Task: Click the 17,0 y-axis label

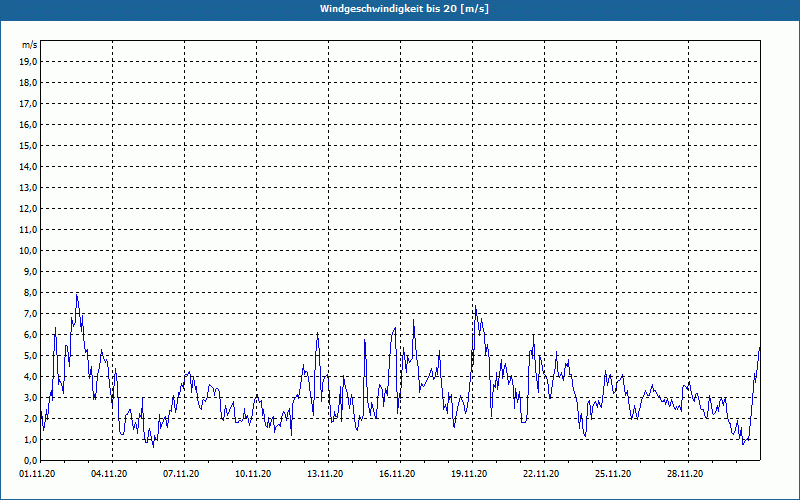Action: (x=29, y=104)
